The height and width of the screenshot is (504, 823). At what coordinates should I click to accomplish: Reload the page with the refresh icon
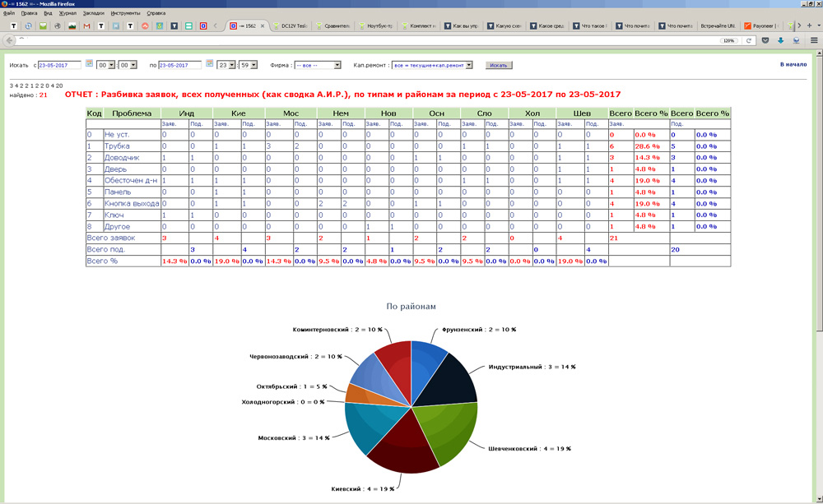(x=749, y=40)
